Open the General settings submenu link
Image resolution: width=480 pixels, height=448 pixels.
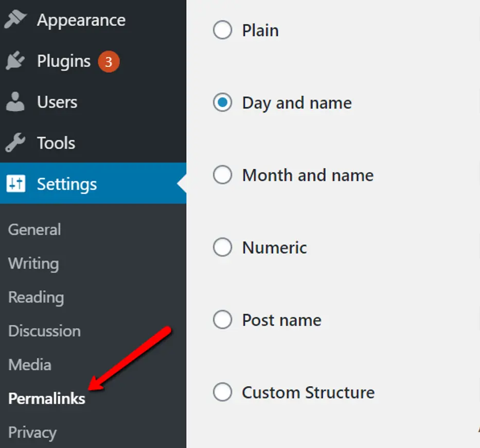[x=34, y=229]
